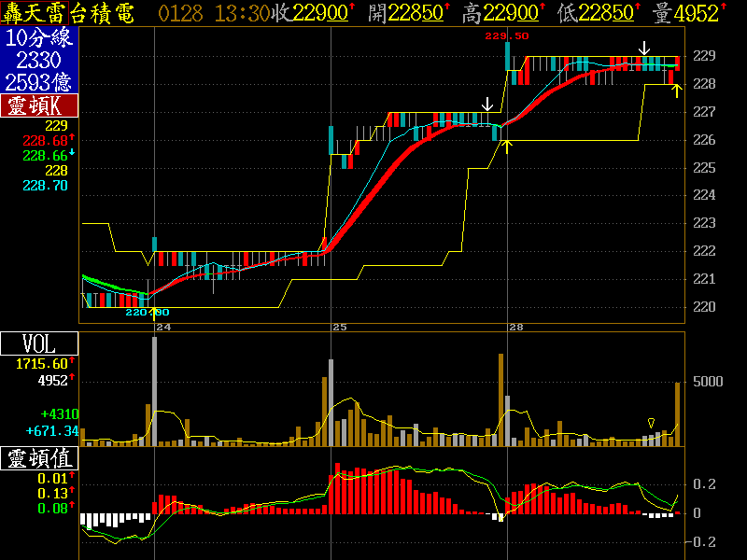Screen dimensions: 747x560
Task: Select the VOL panel label
Action: (39, 343)
